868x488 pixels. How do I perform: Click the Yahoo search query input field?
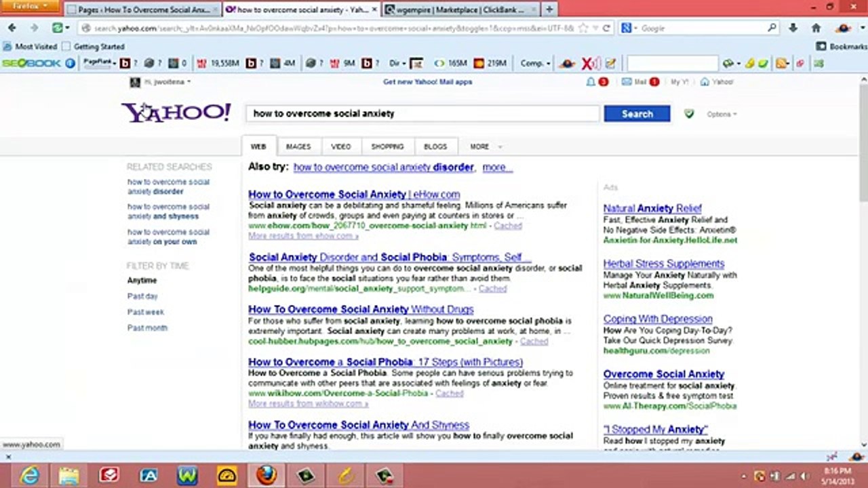coord(423,114)
